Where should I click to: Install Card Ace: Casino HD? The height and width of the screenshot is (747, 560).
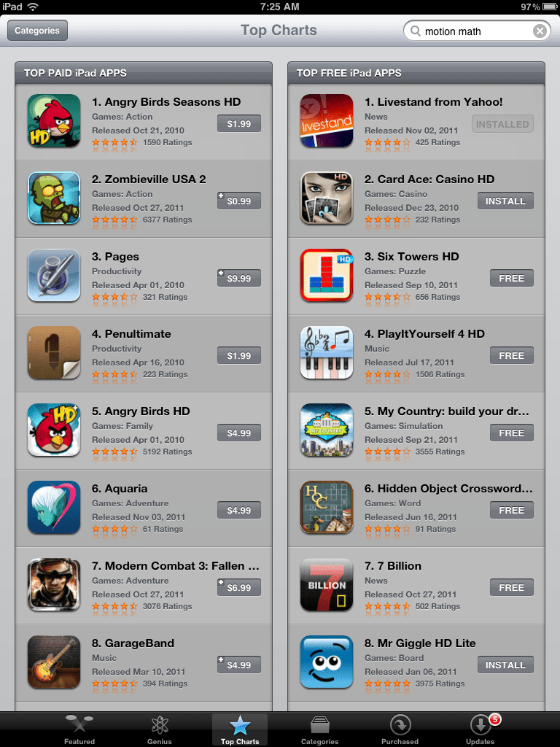coord(505,201)
